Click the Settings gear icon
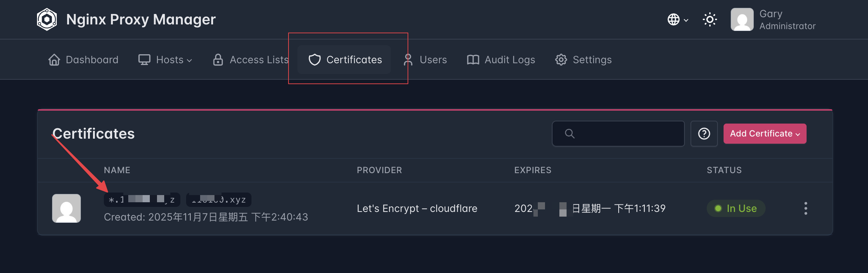 click(561, 60)
